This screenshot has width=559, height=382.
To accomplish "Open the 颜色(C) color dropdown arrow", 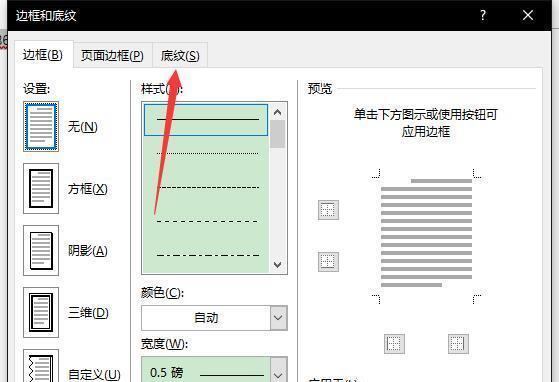I will (278, 318).
